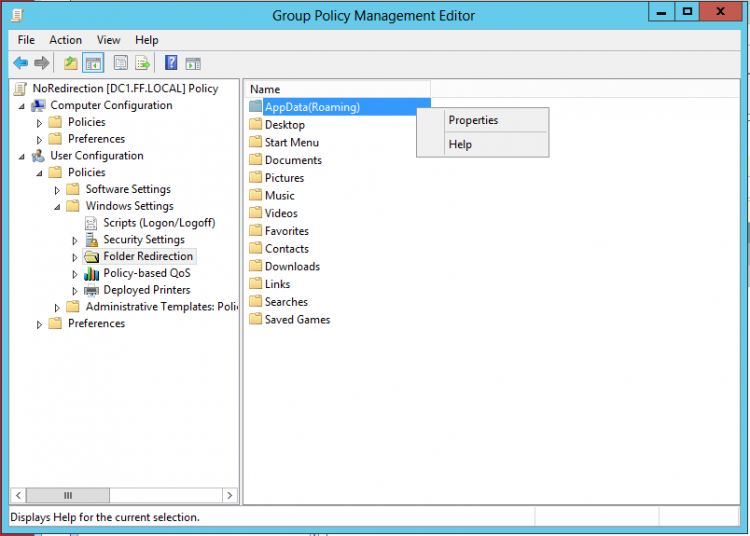
Task: Select Folder Redirection in the tree
Action: coord(148,256)
